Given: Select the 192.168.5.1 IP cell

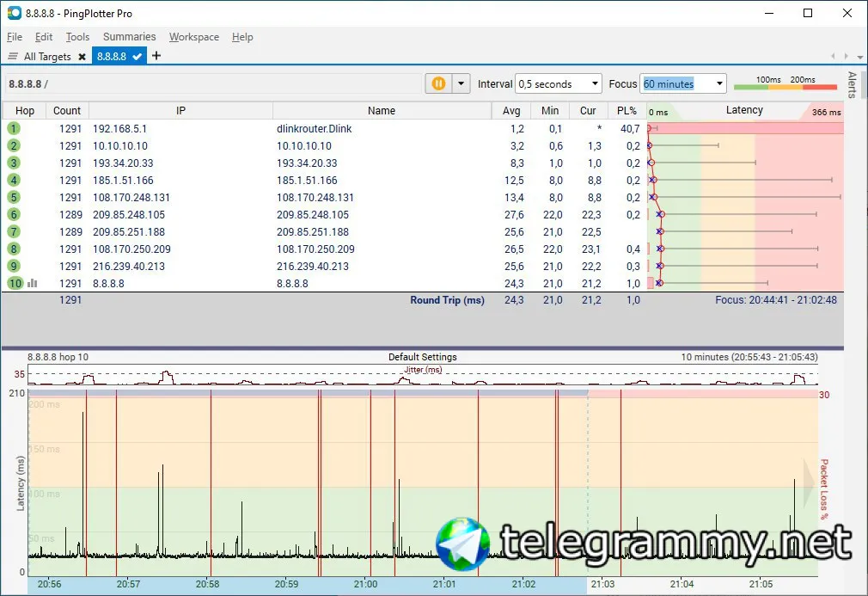Looking at the screenshot, I should pos(119,128).
